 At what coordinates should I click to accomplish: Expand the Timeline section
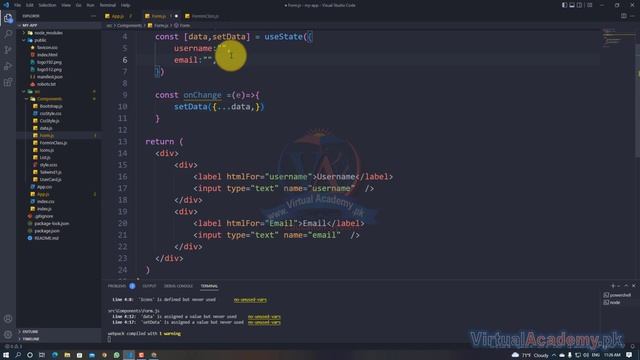click(x=31, y=339)
